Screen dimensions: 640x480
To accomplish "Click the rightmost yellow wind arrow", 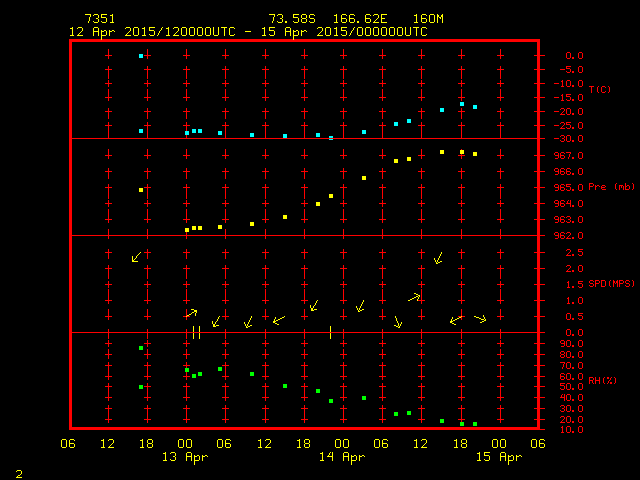I will (x=480, y=319).
